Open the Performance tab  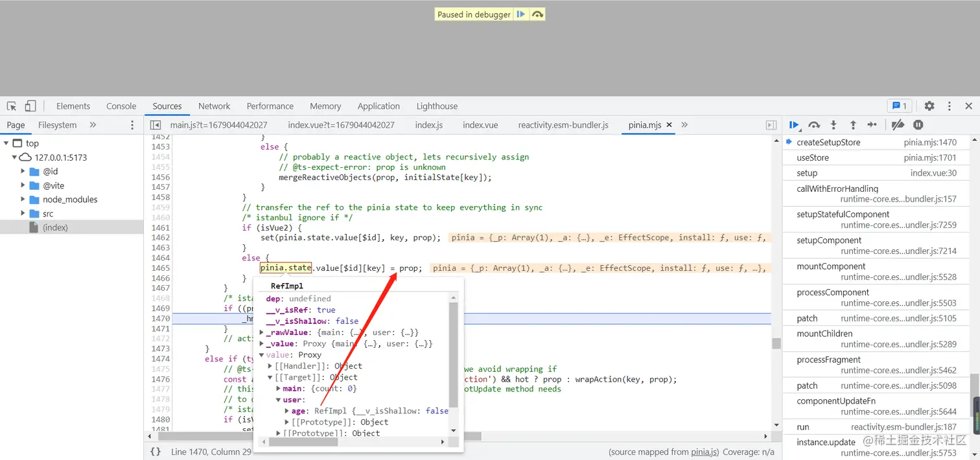tap(270, 106)
